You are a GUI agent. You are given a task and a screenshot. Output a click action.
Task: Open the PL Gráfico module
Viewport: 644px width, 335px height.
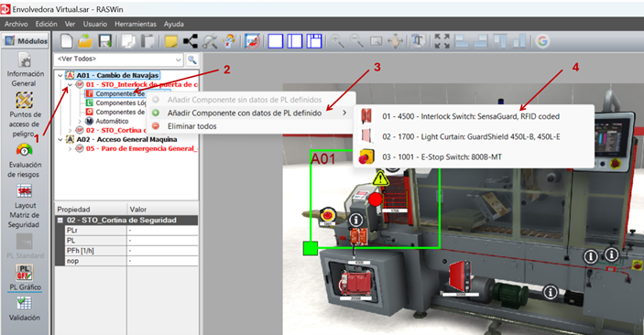tap(25, 277)
